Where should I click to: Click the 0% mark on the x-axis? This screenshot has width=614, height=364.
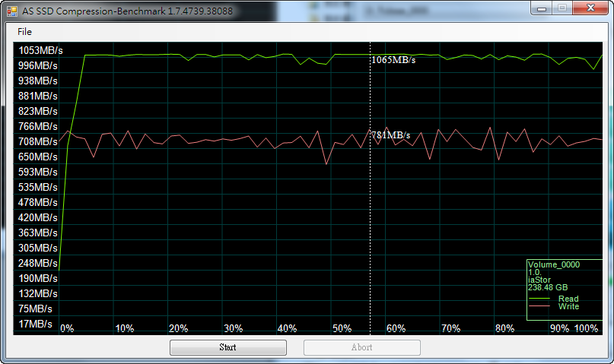(67, 328)
